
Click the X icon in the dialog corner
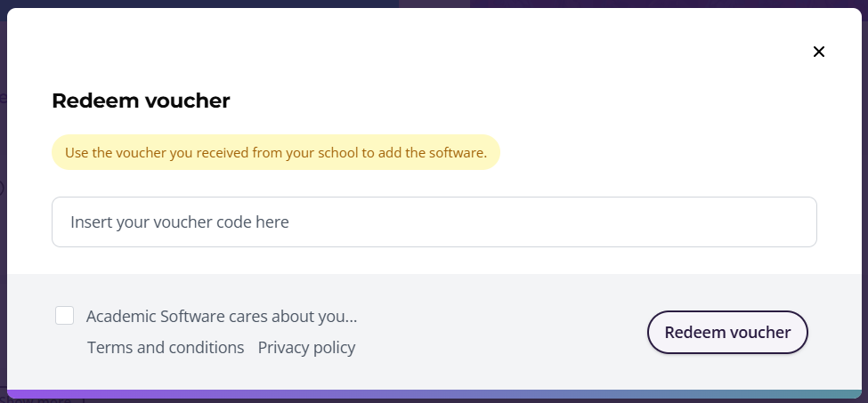[819, 52]
